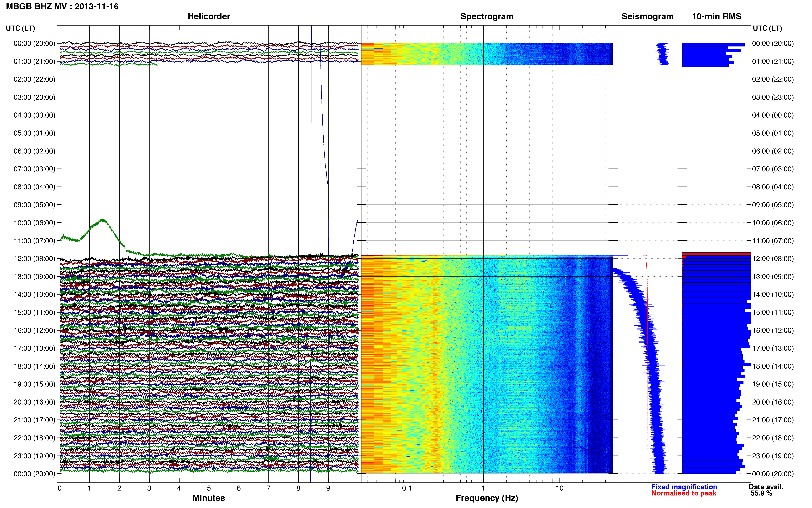Screen dimensions: 812x508
Task: Click Minutes axis tick 6
Action: coord(239,488)
